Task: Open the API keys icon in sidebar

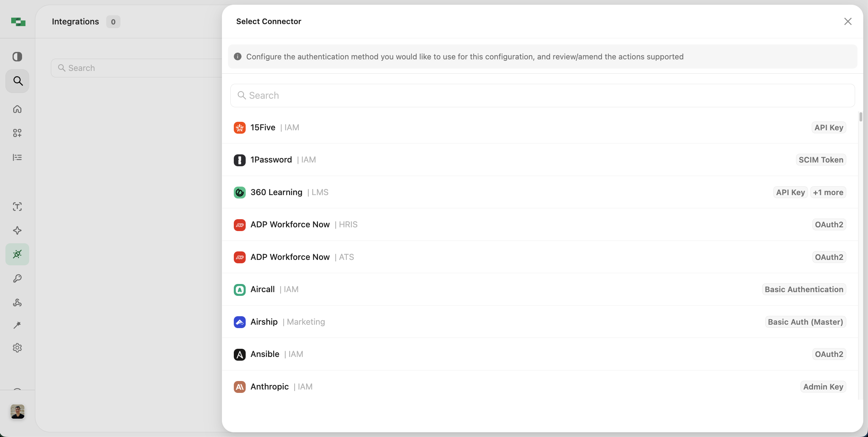Action: click(x=17, y=279)
